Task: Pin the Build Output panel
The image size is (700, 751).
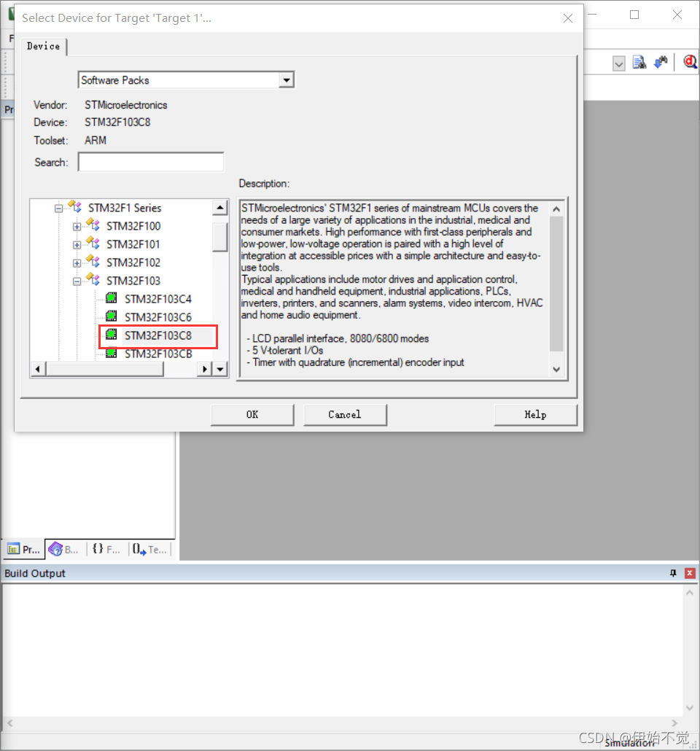Action: (673, 573)
